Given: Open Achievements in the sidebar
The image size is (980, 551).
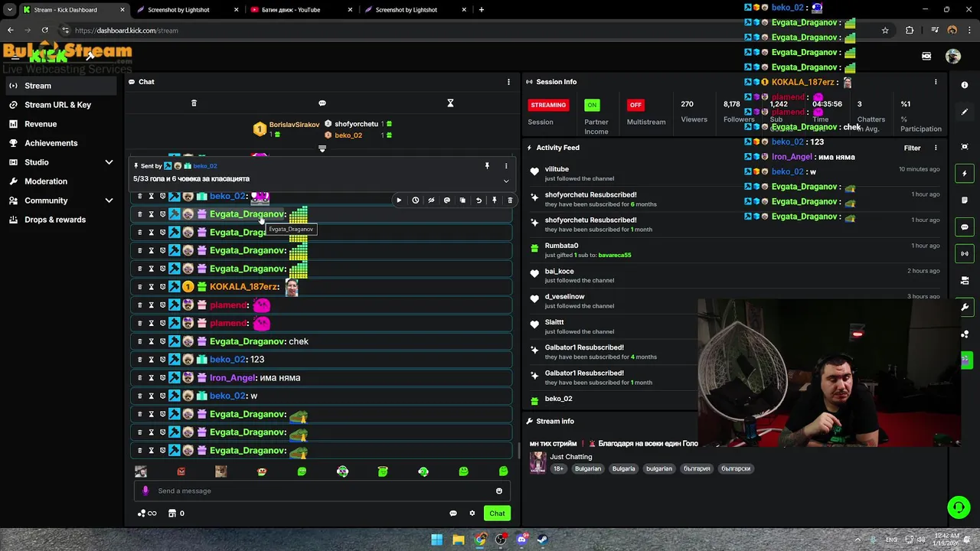Looking at the screenshot, I should click(63, 143).
